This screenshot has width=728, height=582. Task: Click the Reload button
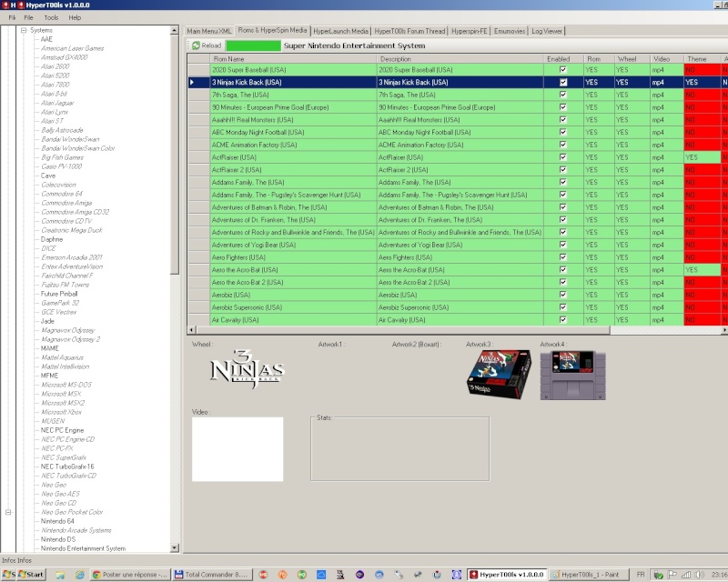[207, 45]
